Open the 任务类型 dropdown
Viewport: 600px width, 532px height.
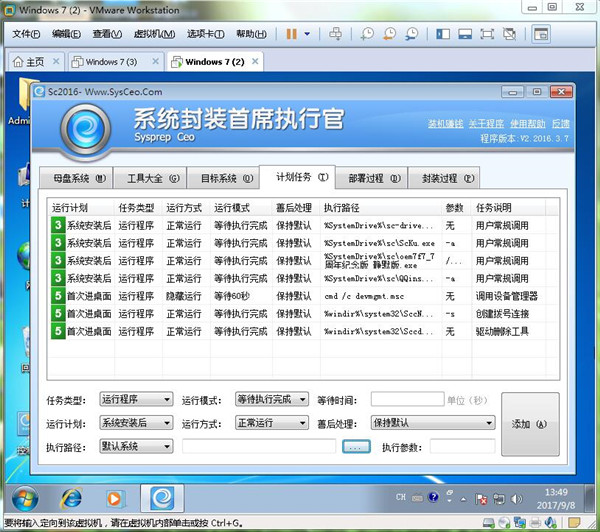(136, 399)
